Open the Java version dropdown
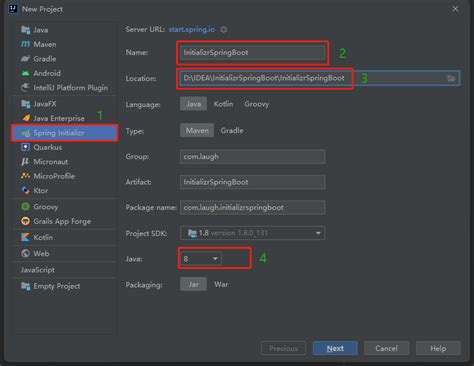The width and height of the screenshot is (474, 366). tap(200, 259)
